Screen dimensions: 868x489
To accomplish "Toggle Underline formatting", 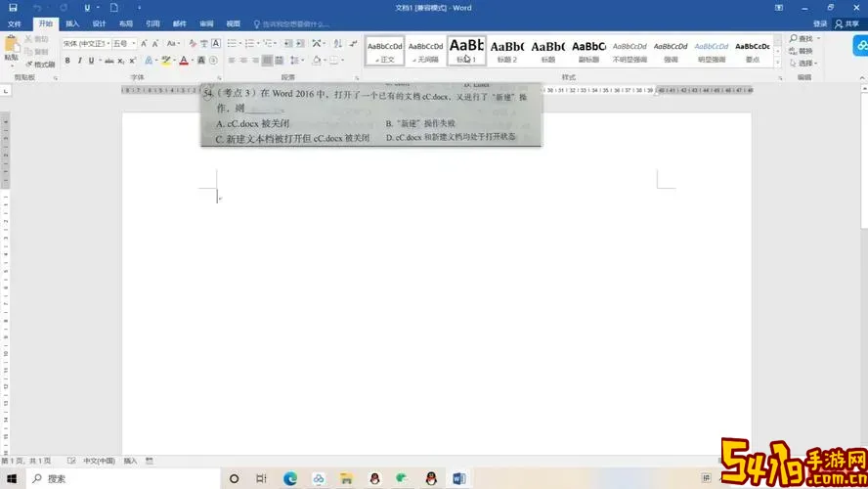I will click(91, 61).
